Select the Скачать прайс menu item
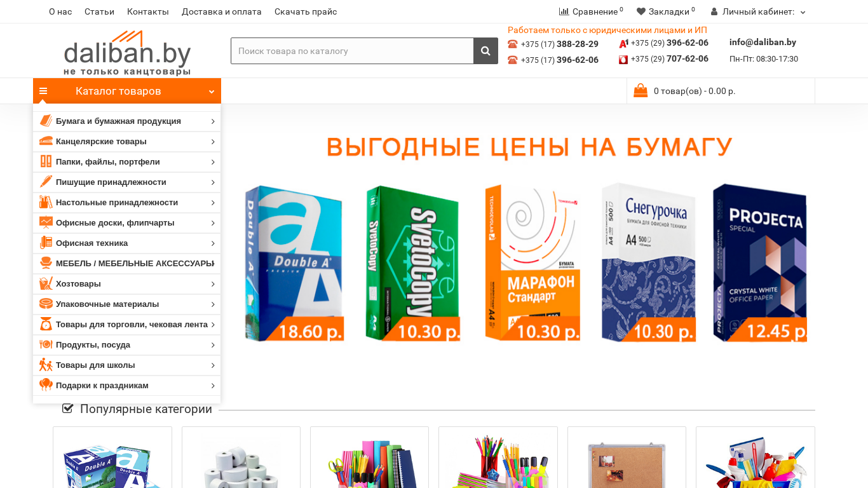The width and height of the screenshot is (868, 488). click(306, 11)
